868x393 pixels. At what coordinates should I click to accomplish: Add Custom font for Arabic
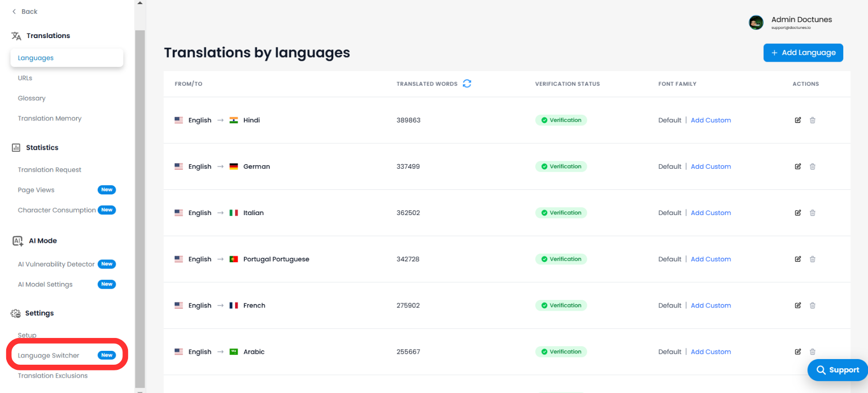coord(711,351)
